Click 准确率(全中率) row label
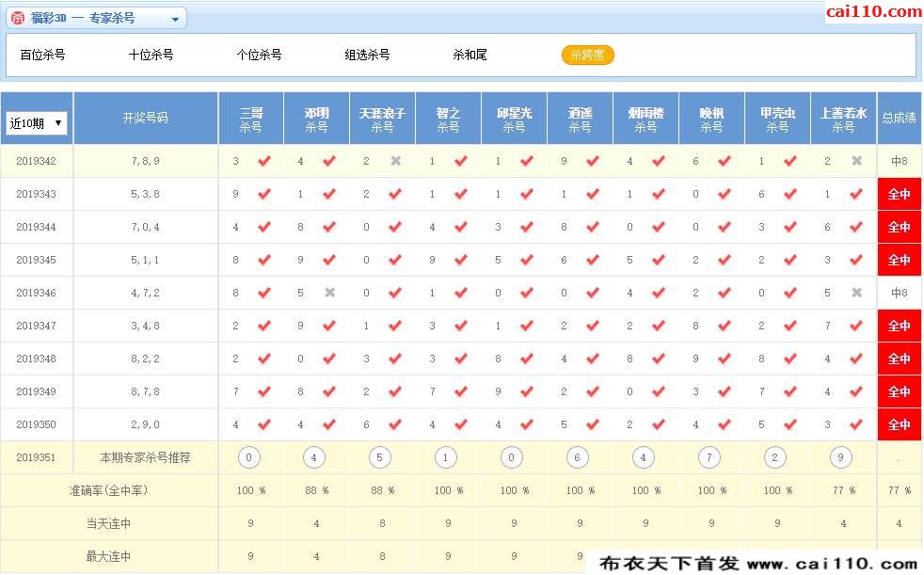Screen dimensions: 924x575 [x=108, y=490]
